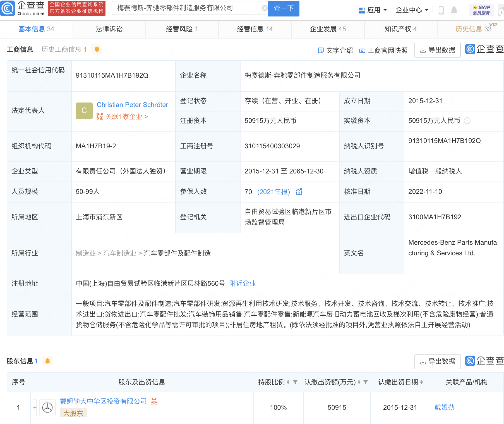The width and height of the screenshot is (504, 424).
Task: Open 戴姆勒大中华区投资有限公司 link
Action: [103, 401]
